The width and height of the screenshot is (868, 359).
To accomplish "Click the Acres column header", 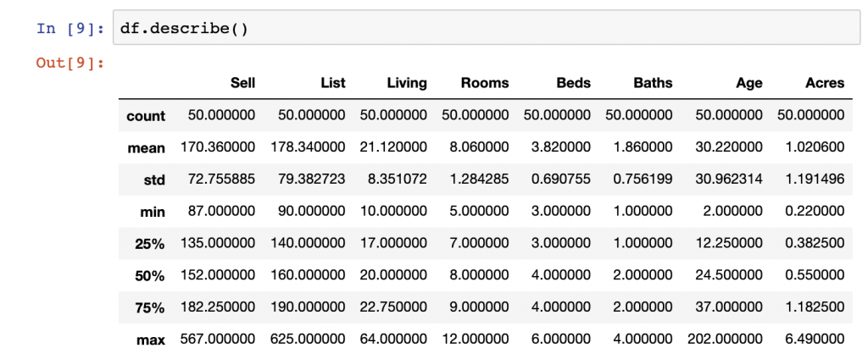I will point(826,83).
